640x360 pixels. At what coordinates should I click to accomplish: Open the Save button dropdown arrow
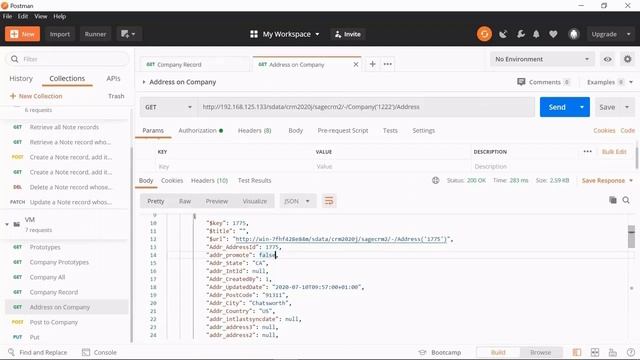(x=627, y=107)
